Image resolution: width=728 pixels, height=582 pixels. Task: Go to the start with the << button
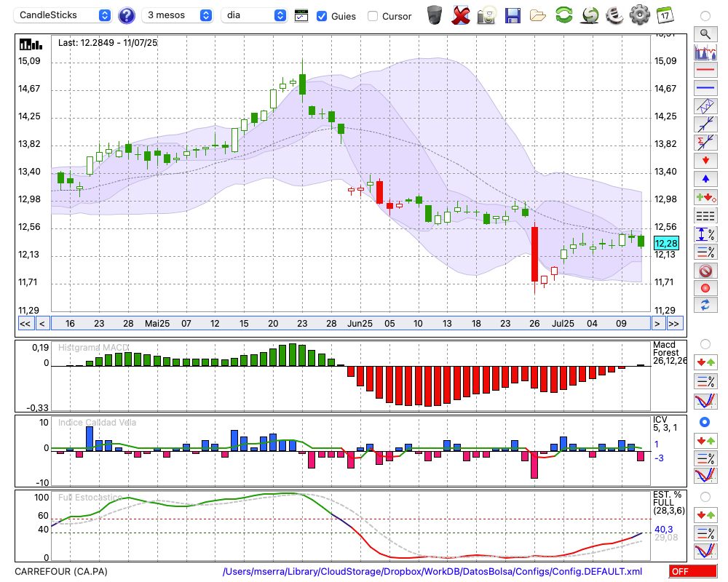point(25,324)
